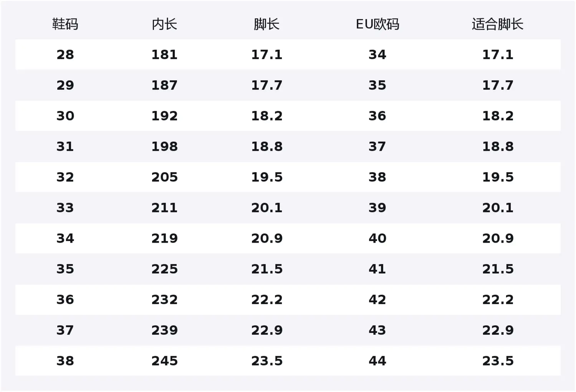This screenshot has height=392, width=576.
Task: Click inner length value 245
Action: tap(164, 361)
